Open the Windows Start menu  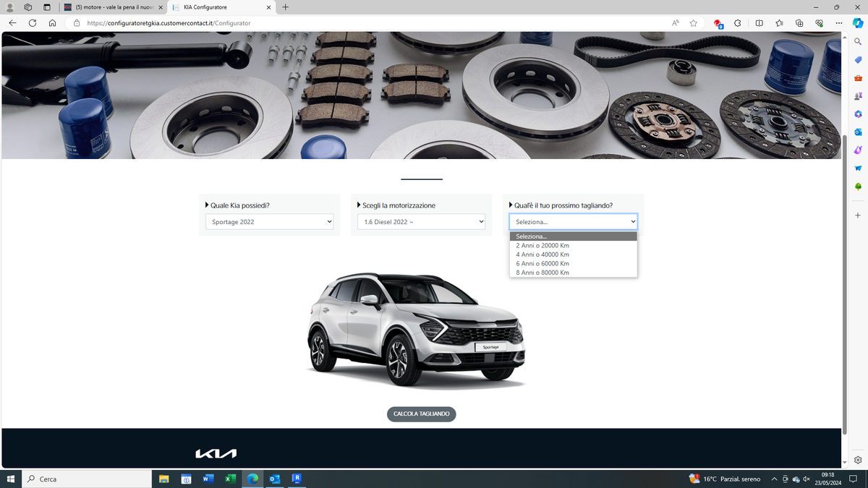[11, 479]
